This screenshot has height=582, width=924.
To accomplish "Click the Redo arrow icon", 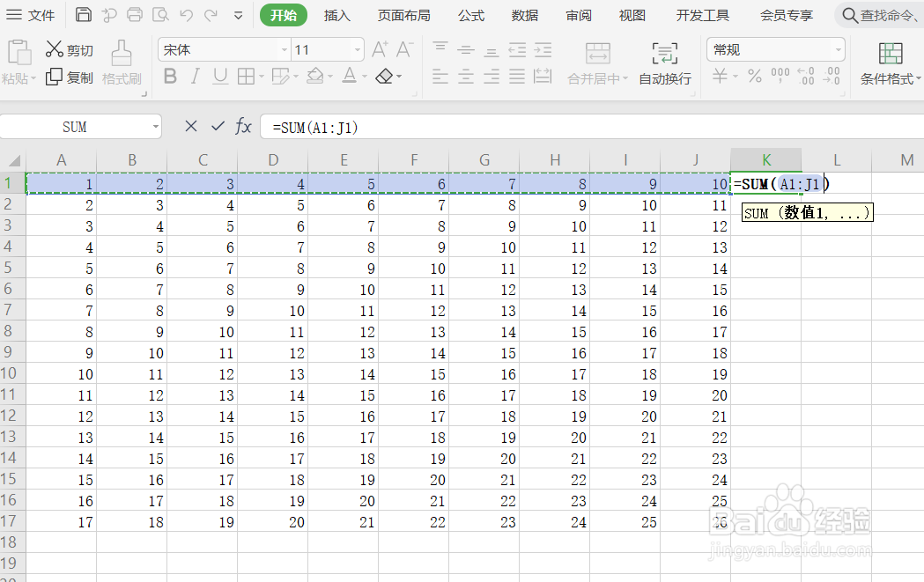I will pyautogui.click(x=211, y=15).
